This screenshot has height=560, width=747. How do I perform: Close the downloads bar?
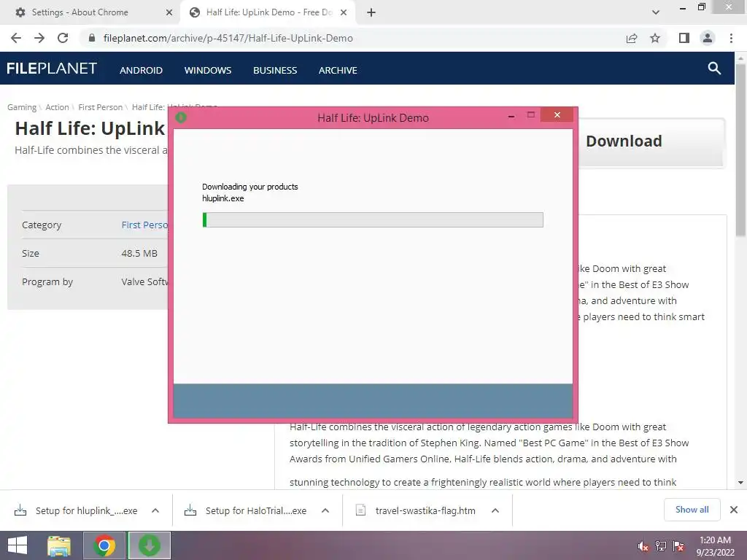[x=734, y=510]
